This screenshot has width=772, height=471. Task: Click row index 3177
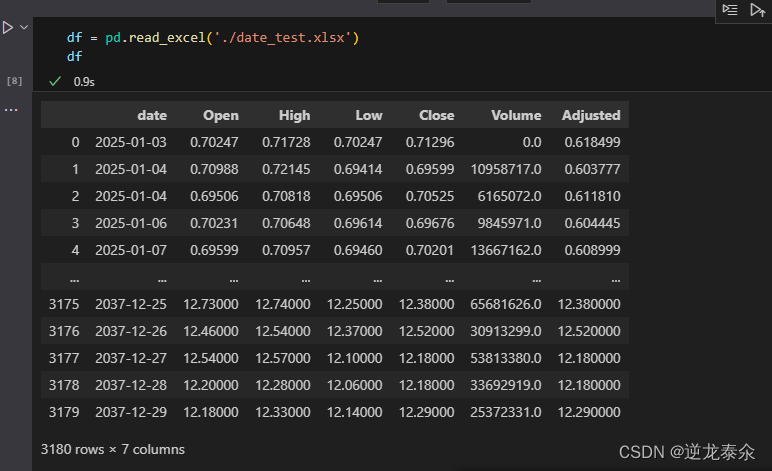pos(64,358)
